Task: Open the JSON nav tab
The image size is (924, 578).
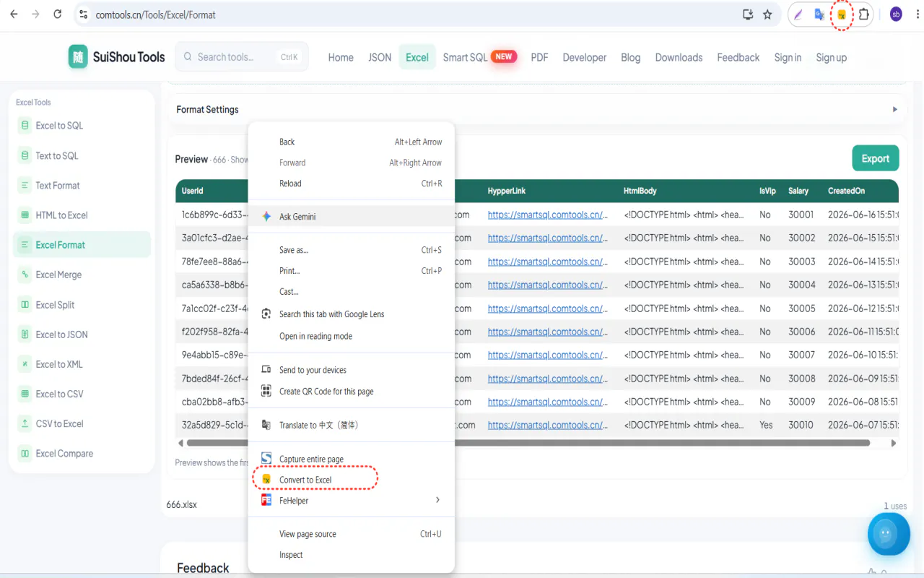Action: click(x=380, y=57)
